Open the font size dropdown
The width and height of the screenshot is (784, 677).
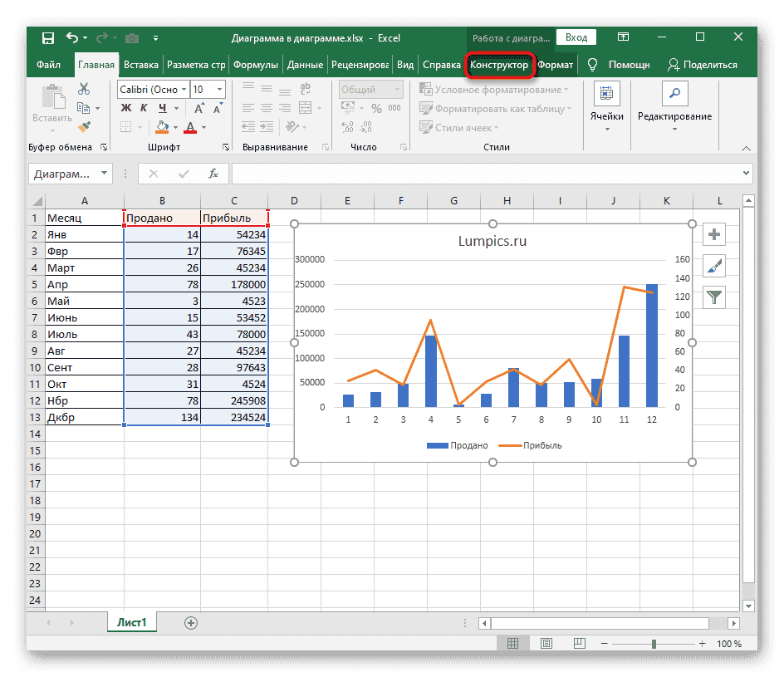(219, 90)
